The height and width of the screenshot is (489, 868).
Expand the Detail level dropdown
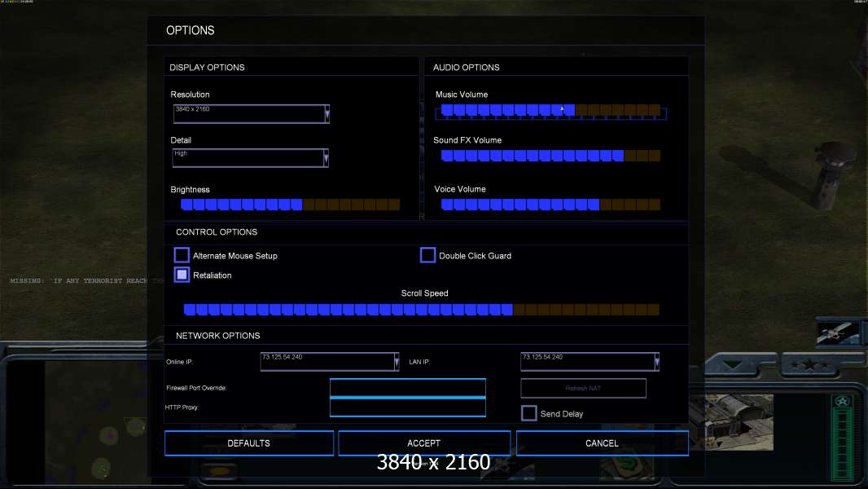[x=327, y=158]
